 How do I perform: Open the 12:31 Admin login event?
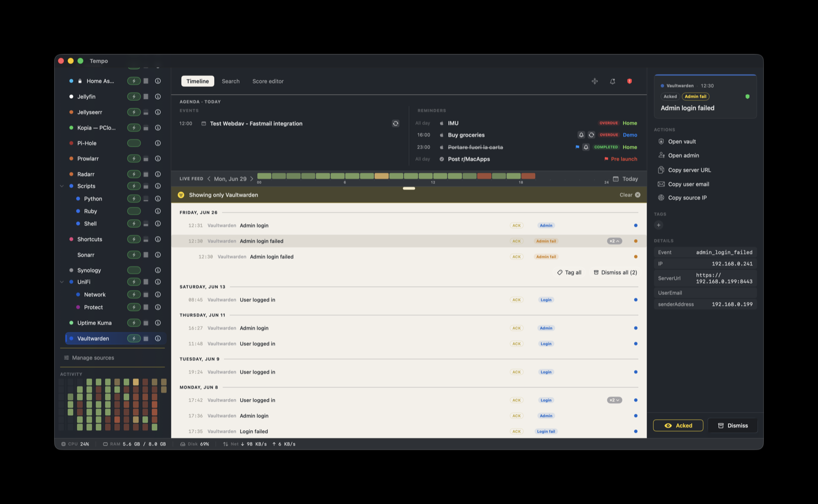pos(409,225)
